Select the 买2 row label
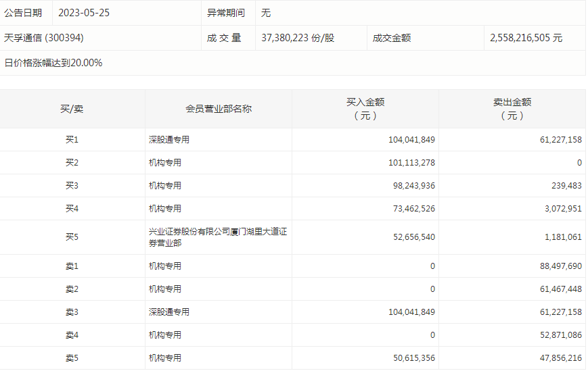Viewport: 588px width, 371px height. click(72, 162)
